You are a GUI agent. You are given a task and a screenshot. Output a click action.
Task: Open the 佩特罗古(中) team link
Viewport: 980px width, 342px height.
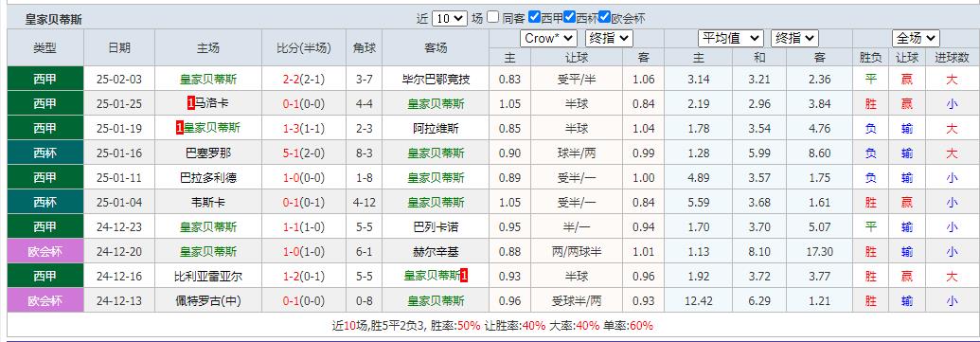208,300
